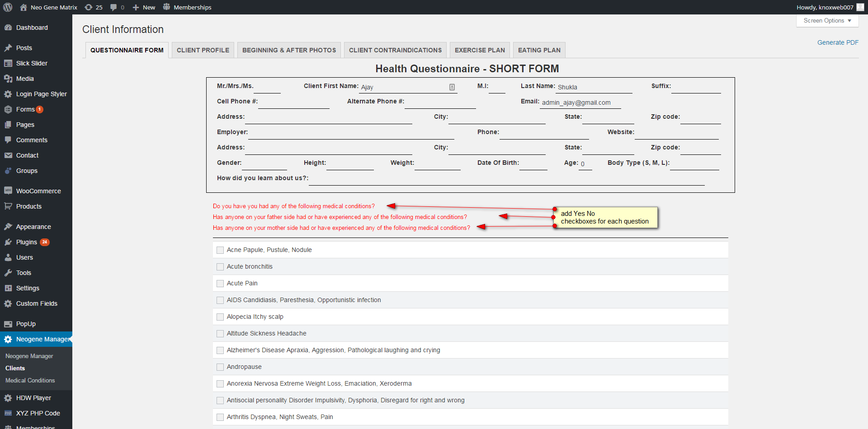Screen dimensions: 868x429
Task: Tick the Alopecia Itchy scalp checkbox
Action: click(220, 317)
